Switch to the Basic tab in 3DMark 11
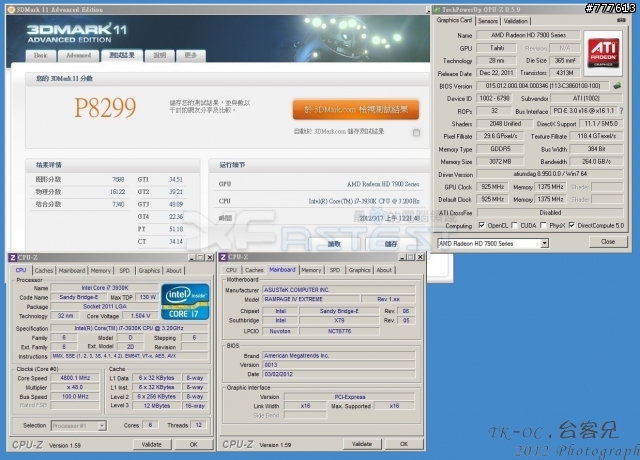The height and width of the screenshot is (460, 640). (41, 56)
